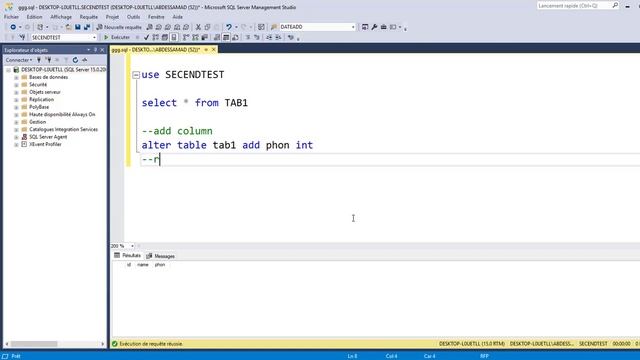The height and width of the screenshot is (360, 640).
Task: Open the Fichier menu
Action: pos(11,17)
